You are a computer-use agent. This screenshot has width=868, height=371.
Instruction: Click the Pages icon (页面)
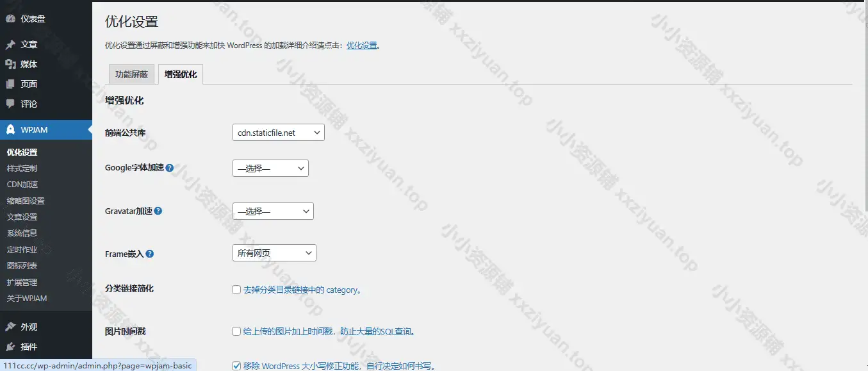(10, 84)
